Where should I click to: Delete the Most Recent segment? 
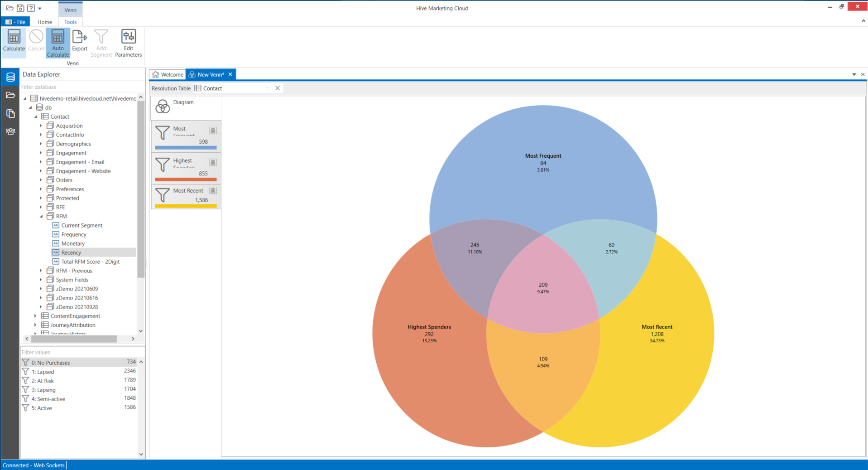point(213,190)
